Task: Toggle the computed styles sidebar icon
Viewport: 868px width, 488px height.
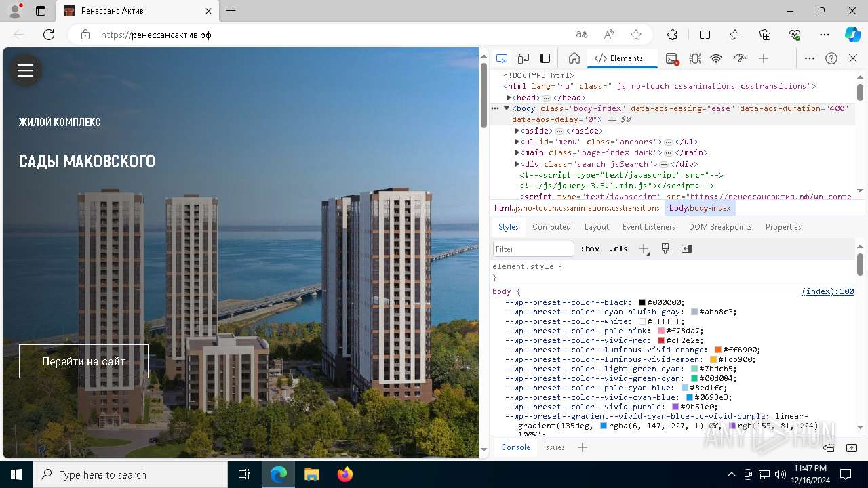Action: [x=687, y=249]
